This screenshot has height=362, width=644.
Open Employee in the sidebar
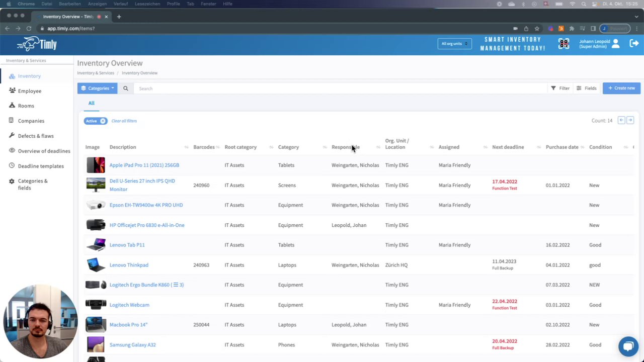[30, 91]
